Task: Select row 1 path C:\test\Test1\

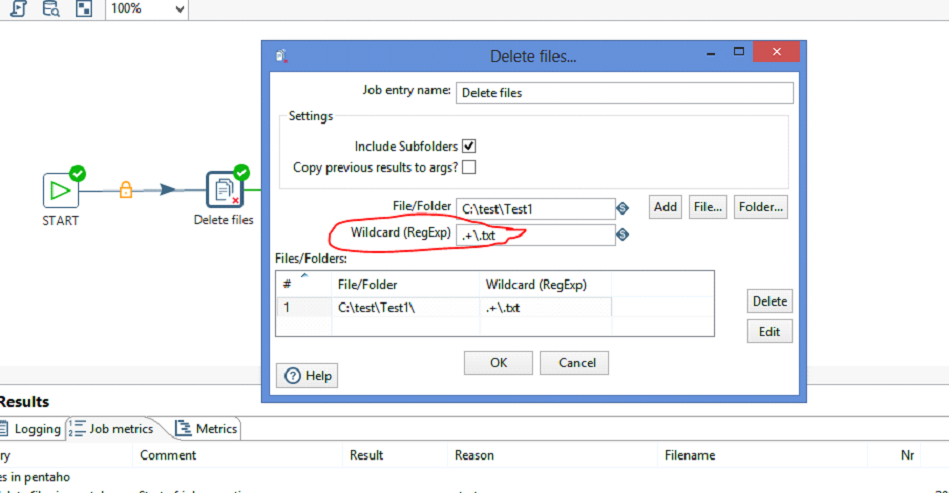Action: (406, 307)
